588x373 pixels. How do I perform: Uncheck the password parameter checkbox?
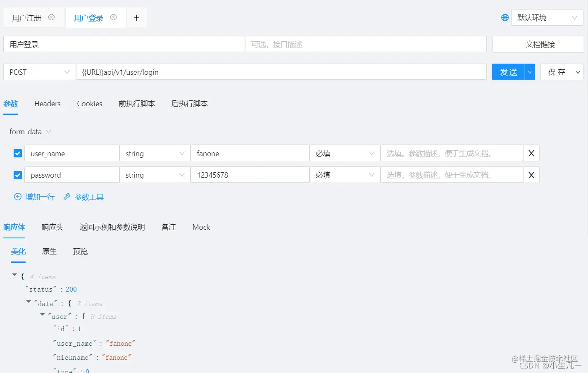(x=17, y=174)
